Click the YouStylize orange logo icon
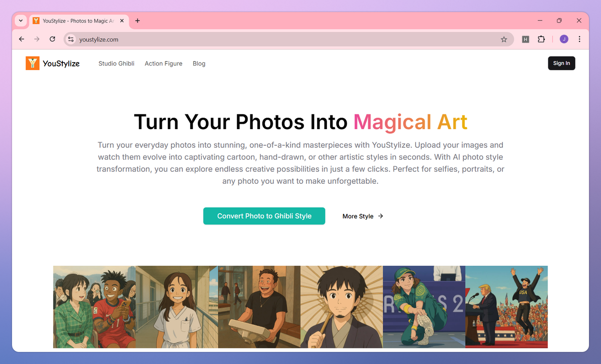 pyautogui.click(x=33, y=63)
